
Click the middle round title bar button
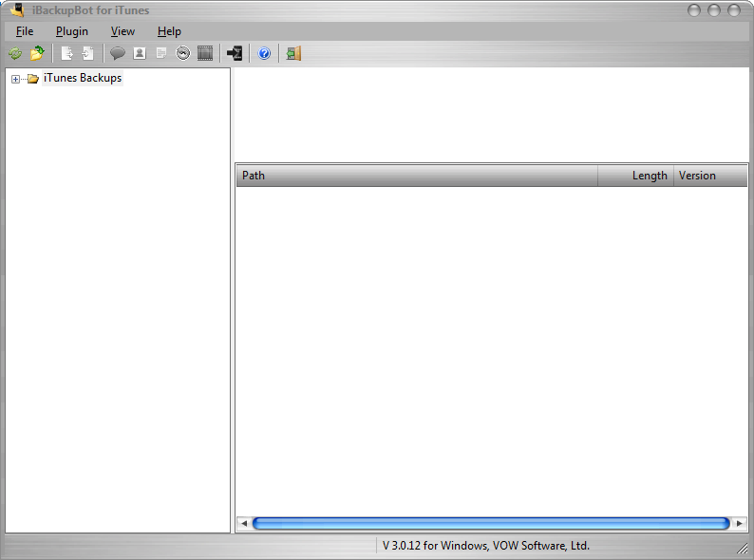(x=713, y=10)
